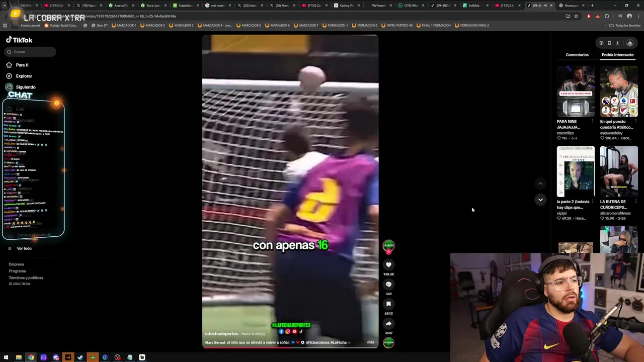Screen dimensions: 644x362
Task: Go to previous video with up chevron
Action: 540,184
